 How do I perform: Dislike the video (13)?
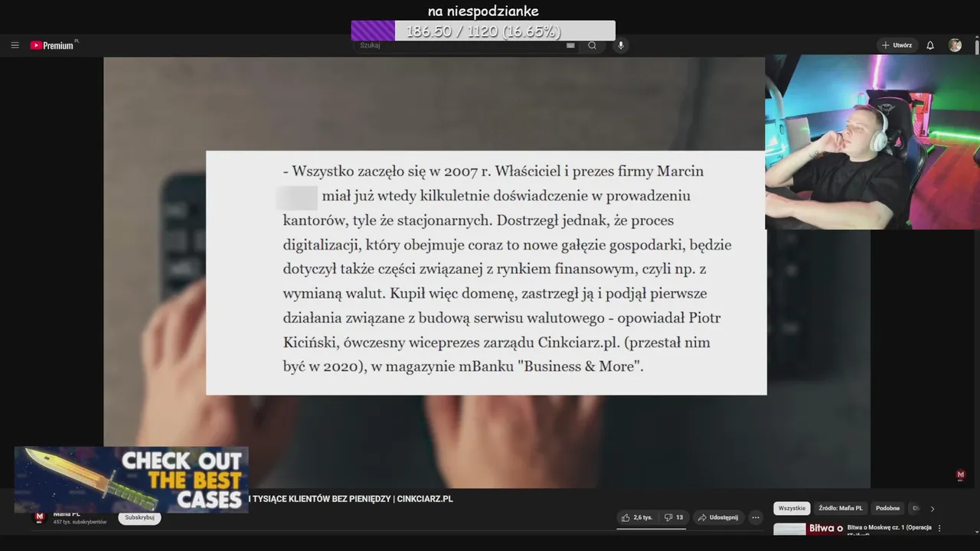[674, 517]
